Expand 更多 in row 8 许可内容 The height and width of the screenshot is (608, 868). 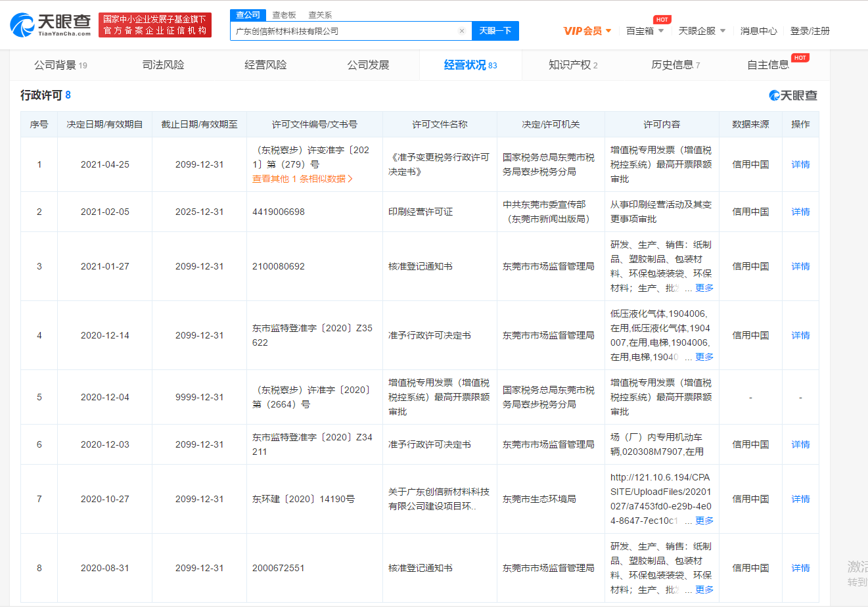704,590
